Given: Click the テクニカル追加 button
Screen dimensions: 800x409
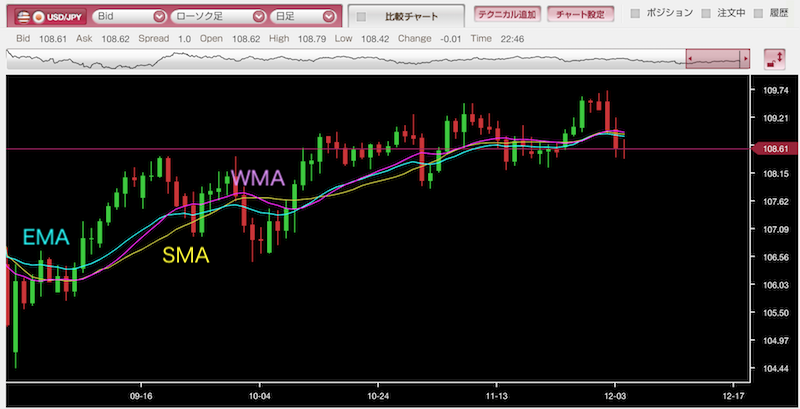Looking at the screenshot, I should (506, 14).
